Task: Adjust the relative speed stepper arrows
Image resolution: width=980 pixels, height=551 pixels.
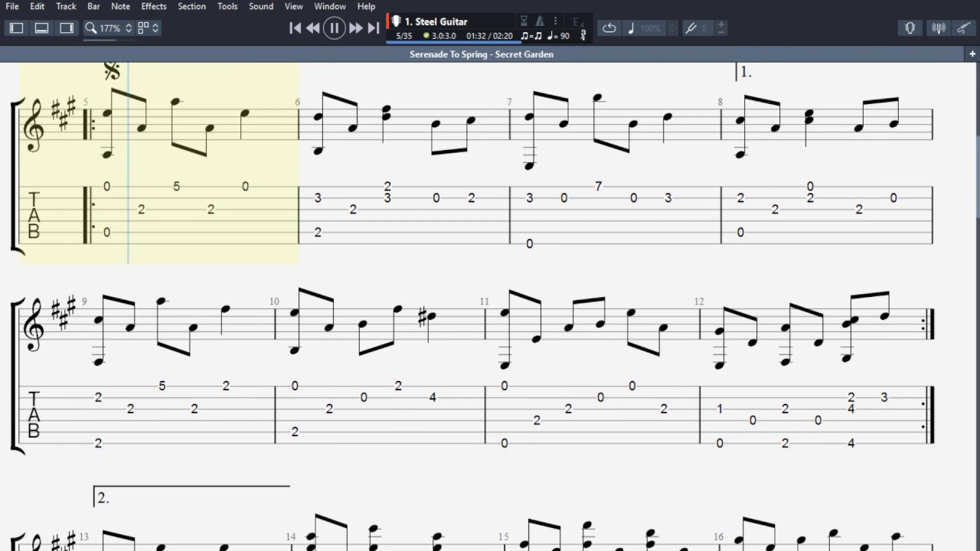Action: pos(672,28)
